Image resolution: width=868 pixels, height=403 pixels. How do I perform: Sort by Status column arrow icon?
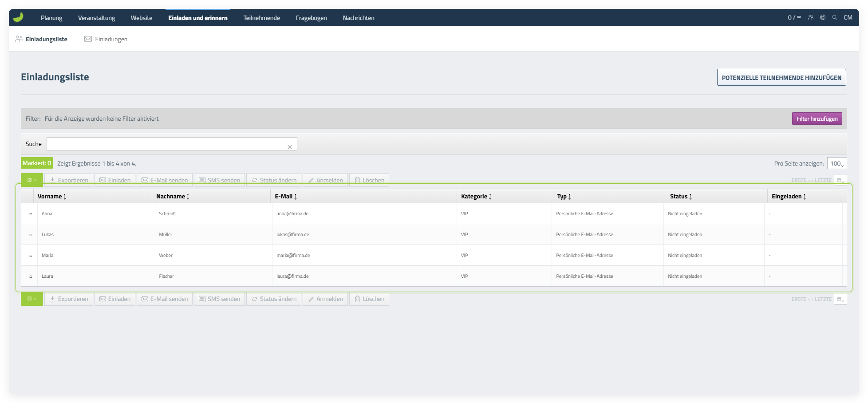(x=690, y=197)
